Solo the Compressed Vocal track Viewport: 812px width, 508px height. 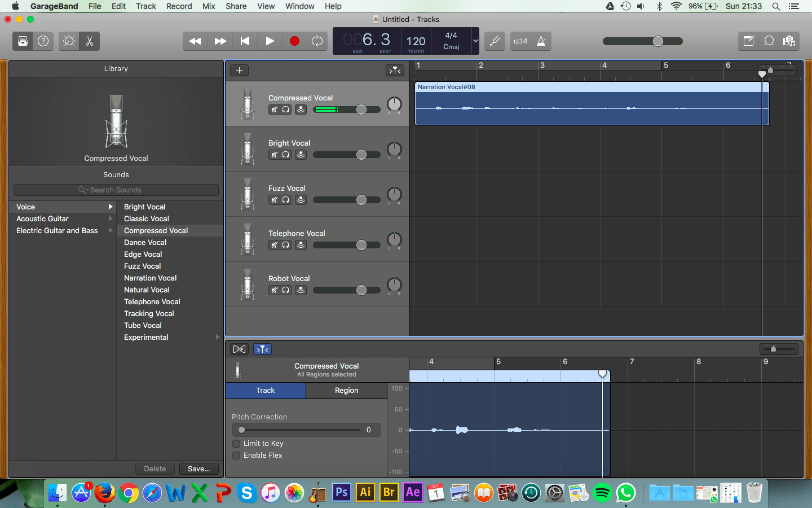click(286, 110)
